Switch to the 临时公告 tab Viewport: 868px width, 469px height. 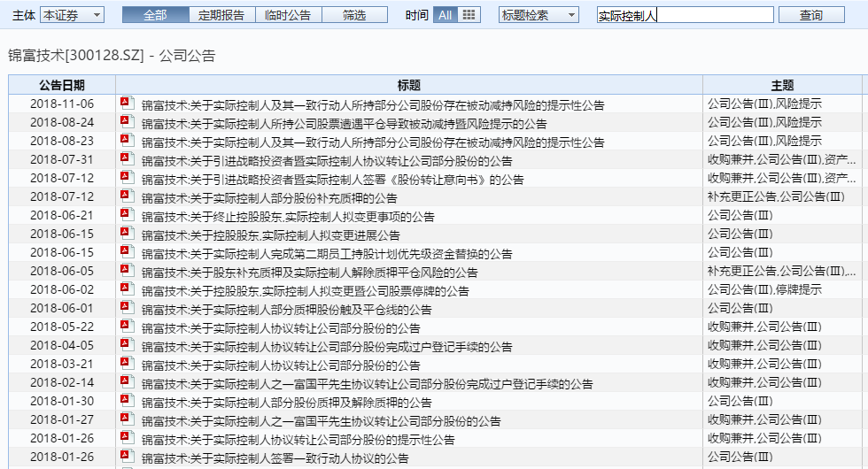(288, 15)
